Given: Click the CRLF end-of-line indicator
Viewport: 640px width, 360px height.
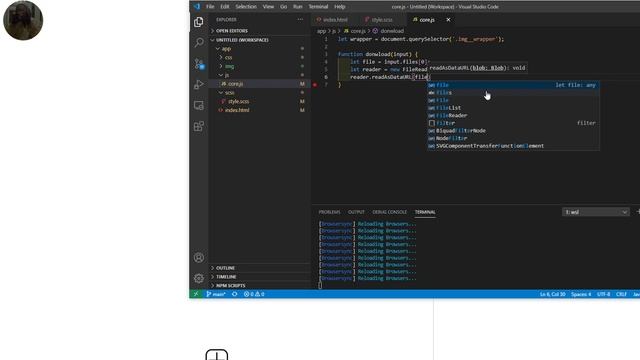Looking at the screenshot, I should click(x=621, y=294).
